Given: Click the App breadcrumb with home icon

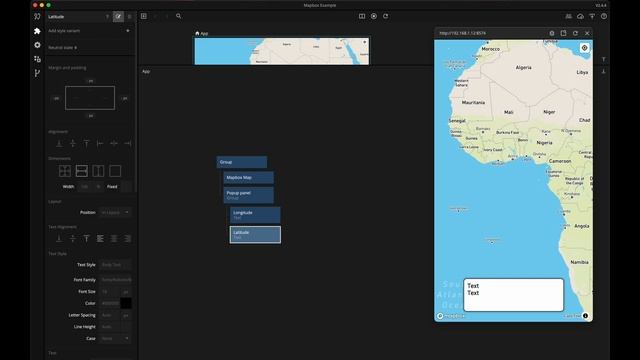Looking at the screenshot, I should pos(202,33).
